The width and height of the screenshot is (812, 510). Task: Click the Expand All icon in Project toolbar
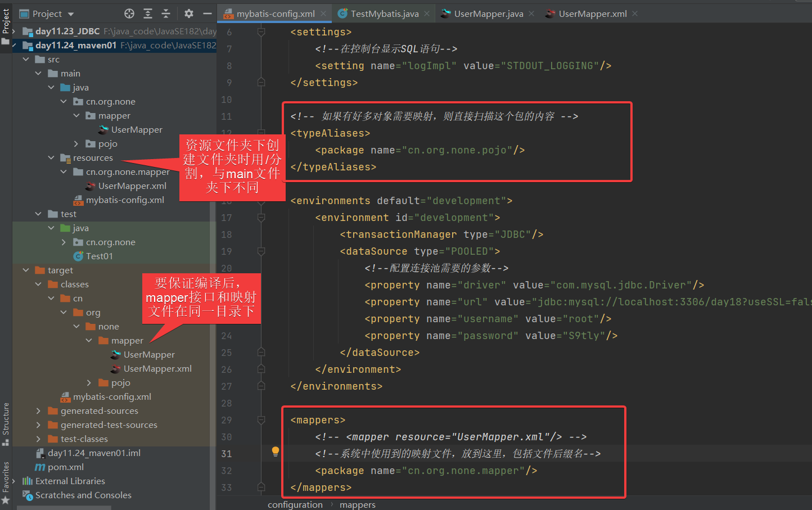(148, 13)
